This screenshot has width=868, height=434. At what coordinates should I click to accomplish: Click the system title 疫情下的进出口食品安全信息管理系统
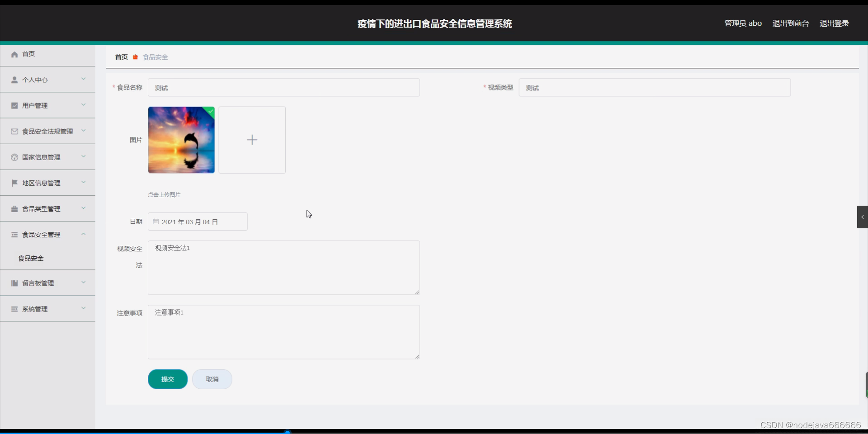click(434, 24)
